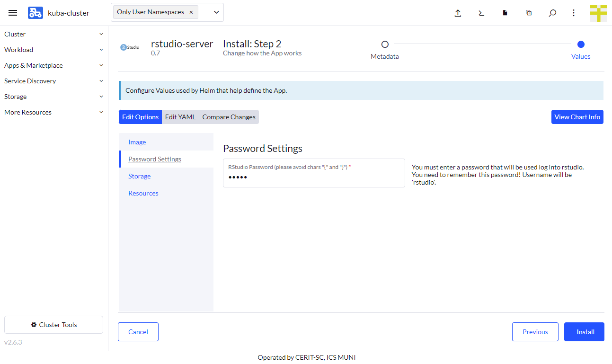Open the namespace filter dropdown arrow
The image size is (612, 364).
click(216, 12)
